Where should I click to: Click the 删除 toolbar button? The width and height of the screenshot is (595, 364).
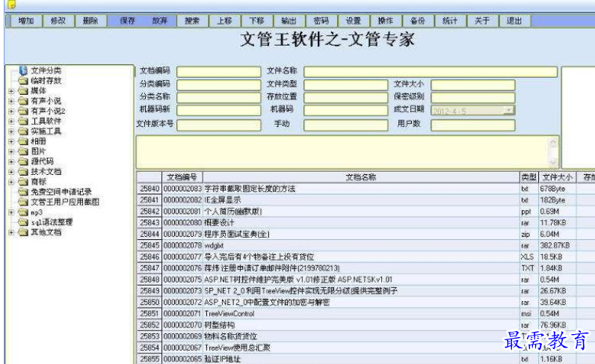tap(90, 21)
